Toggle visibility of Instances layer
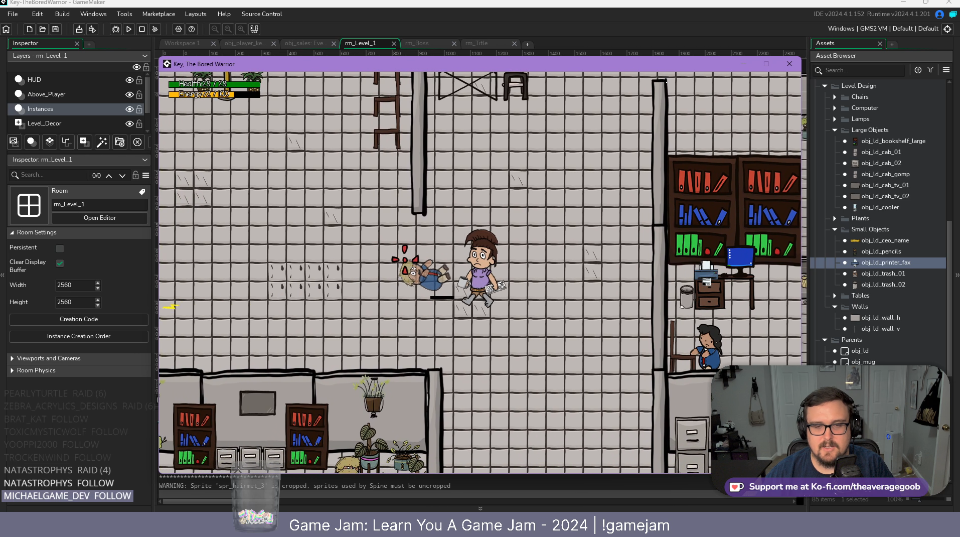 [x=129, y=109]
